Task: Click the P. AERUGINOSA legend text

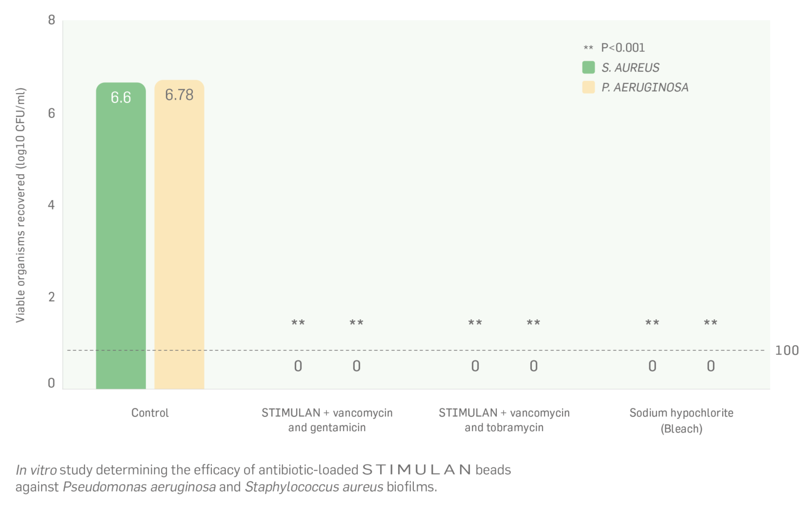Action: [644, 87]
